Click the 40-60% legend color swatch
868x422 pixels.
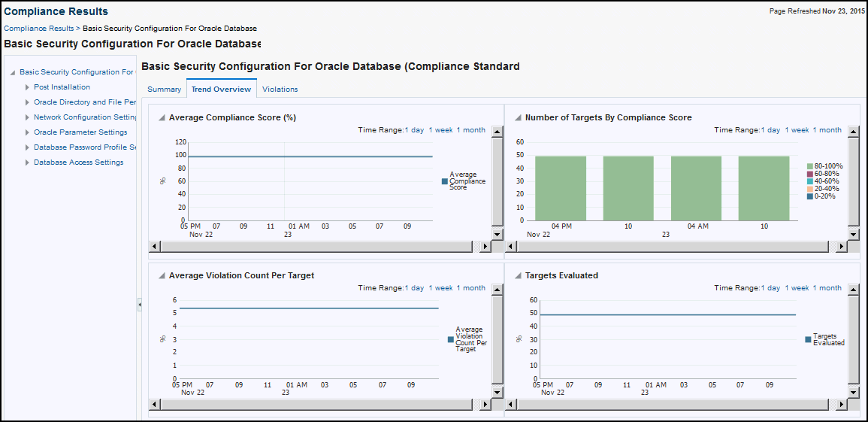pos(810,181)
